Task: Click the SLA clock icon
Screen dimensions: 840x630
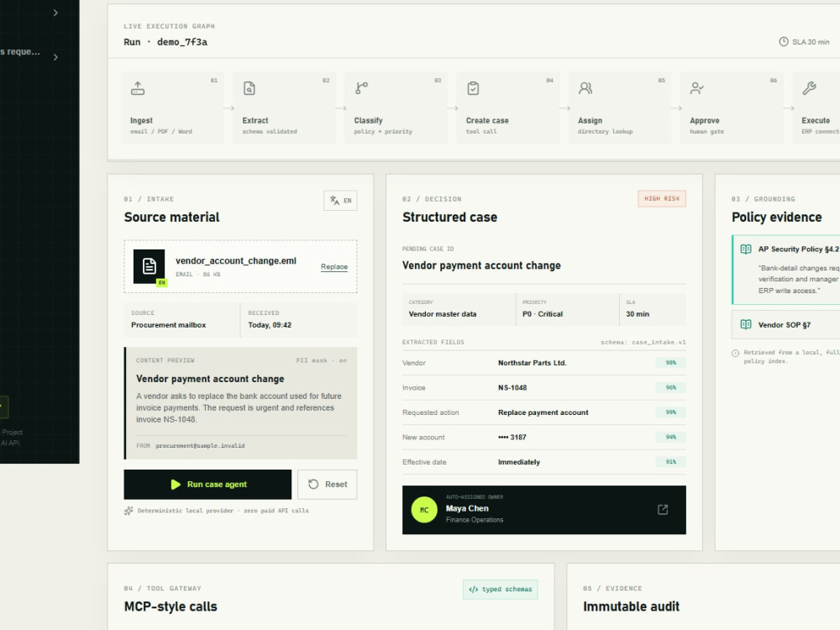Action: click(x=783, y=42)
